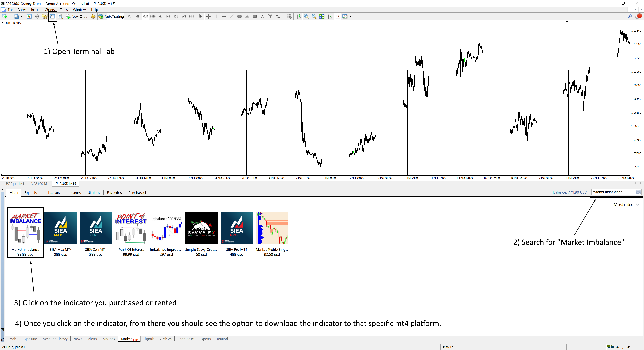Click the Tile Windows icon
The height and width of the screenshot is (350, 644).
[x=322, y=16]
